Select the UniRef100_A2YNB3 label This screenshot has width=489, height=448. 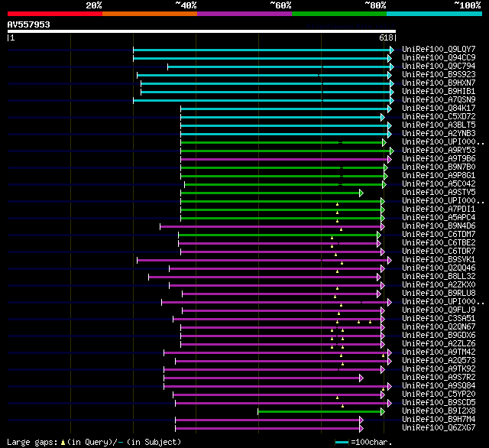(x=439, y=134)
